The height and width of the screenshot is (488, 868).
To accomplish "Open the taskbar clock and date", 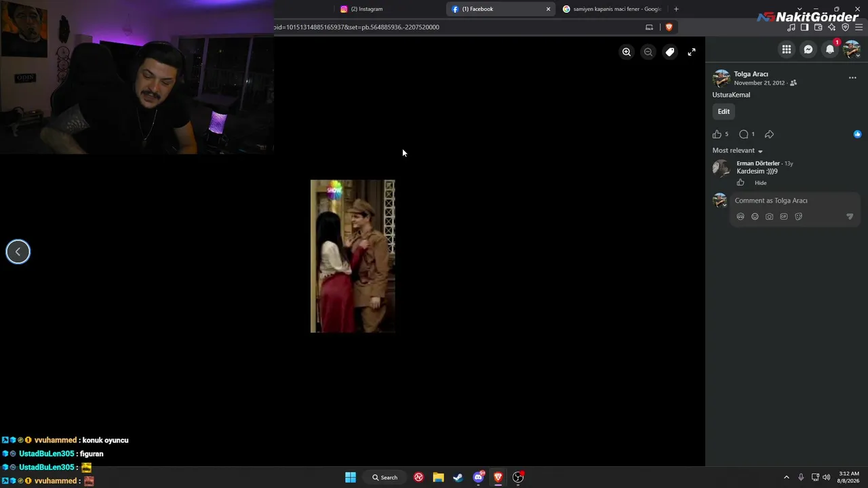I will (849, 477).
